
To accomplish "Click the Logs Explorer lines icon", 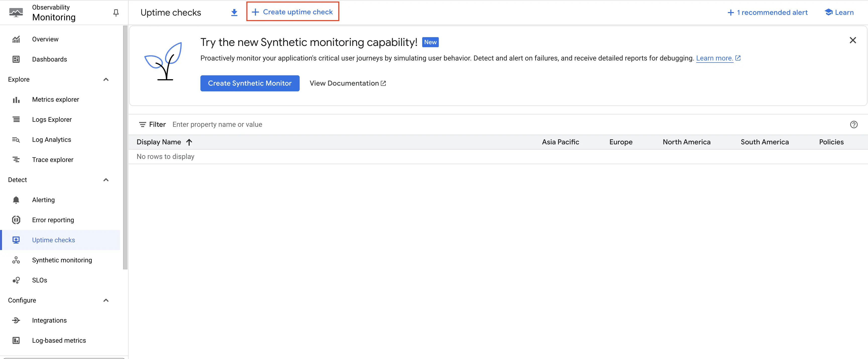I will 16,119.
